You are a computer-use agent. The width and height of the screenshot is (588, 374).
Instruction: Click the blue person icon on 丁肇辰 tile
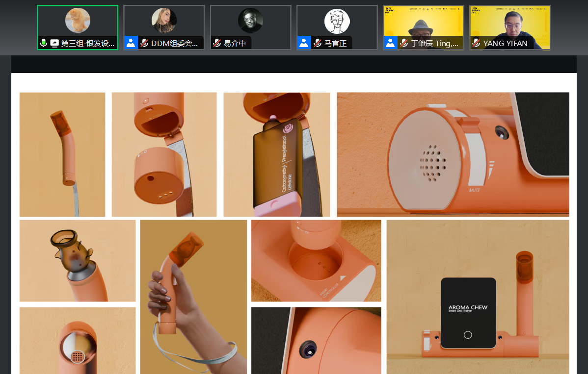(390, 43)
